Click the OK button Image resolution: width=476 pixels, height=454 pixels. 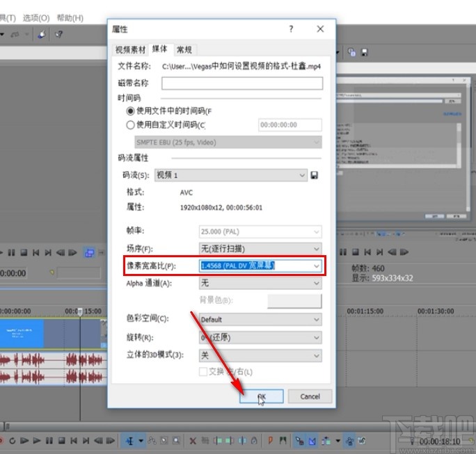tap(262, 396)
